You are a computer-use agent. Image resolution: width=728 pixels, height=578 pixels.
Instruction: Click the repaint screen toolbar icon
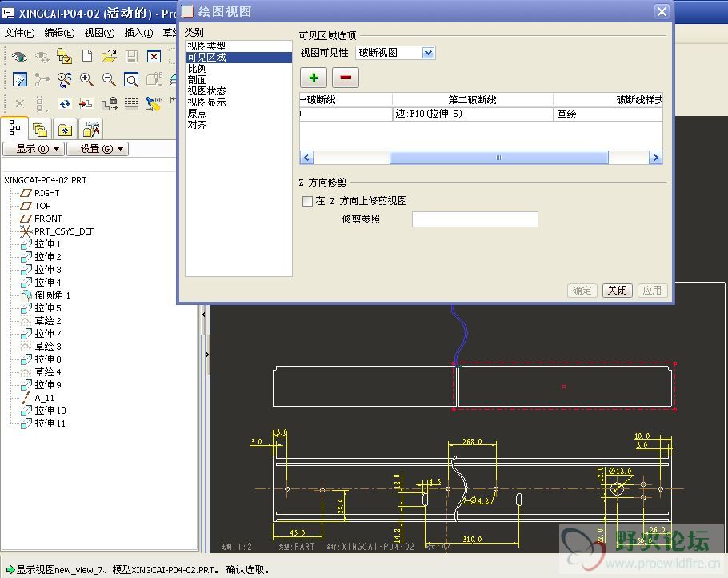(19, 80)
